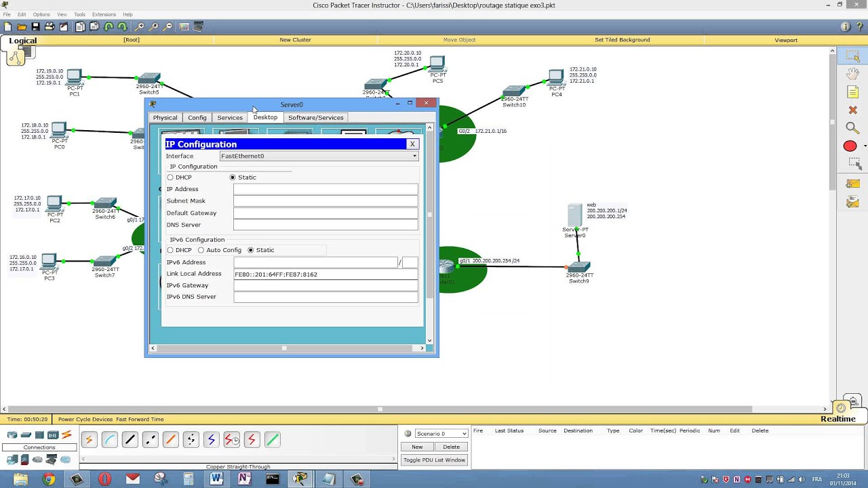Image resolution: width=868 pixels, height=488 pixels.
Task: Pick automatic connection type lightning icon
Action: point(89,440)
